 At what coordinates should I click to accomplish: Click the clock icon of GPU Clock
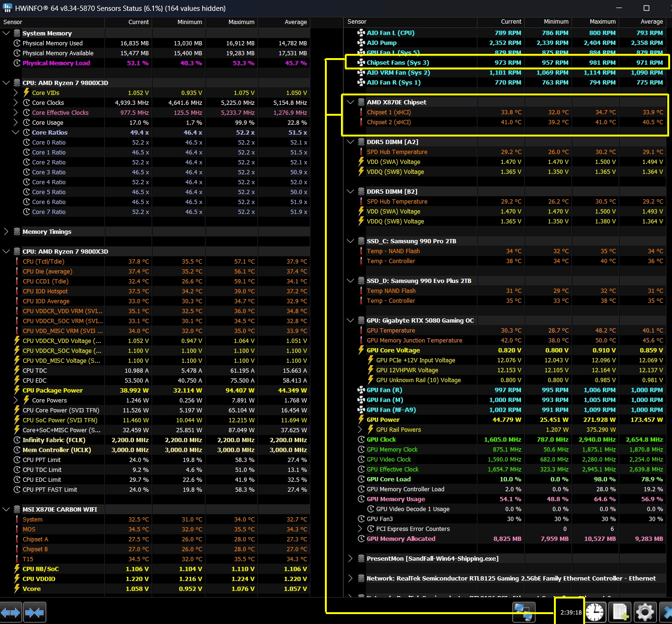tap(361, 439)
